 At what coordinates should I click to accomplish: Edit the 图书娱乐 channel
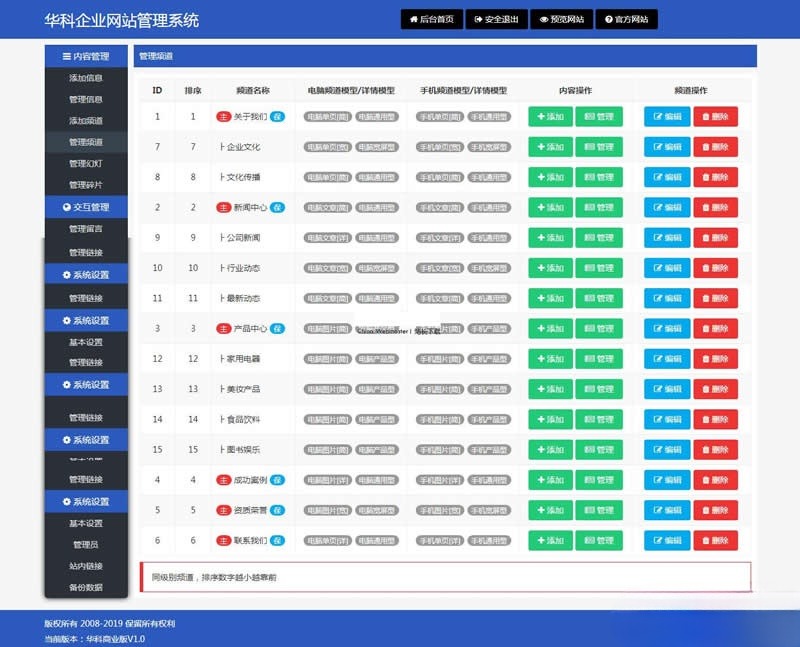[667, 450]
